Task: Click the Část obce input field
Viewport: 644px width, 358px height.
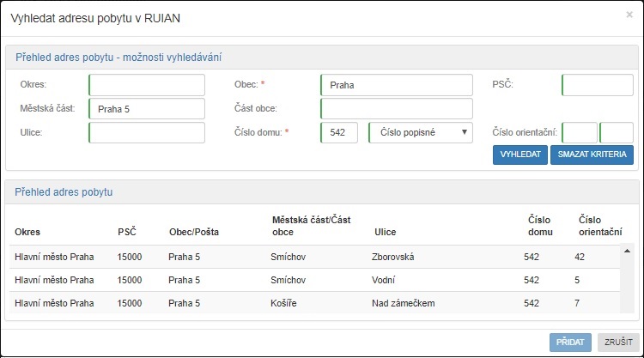Action: tap(396, 109)
